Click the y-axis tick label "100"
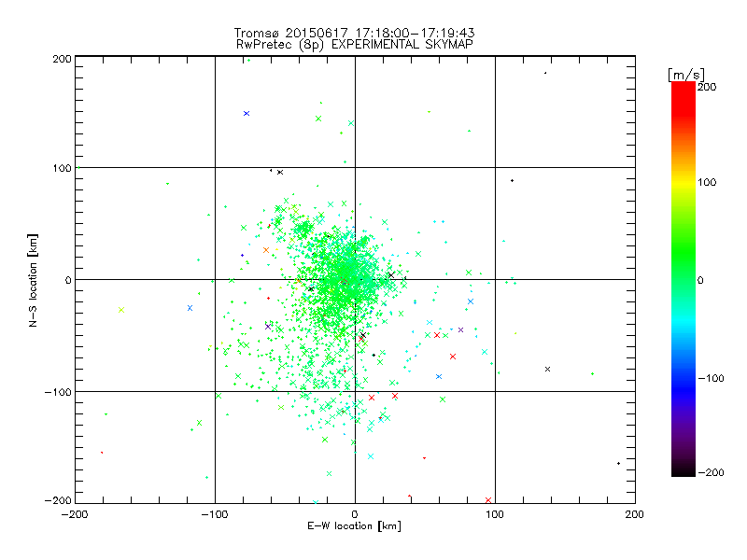The width and height of the screenshot is (747, 560). click(x=62, y=169)
